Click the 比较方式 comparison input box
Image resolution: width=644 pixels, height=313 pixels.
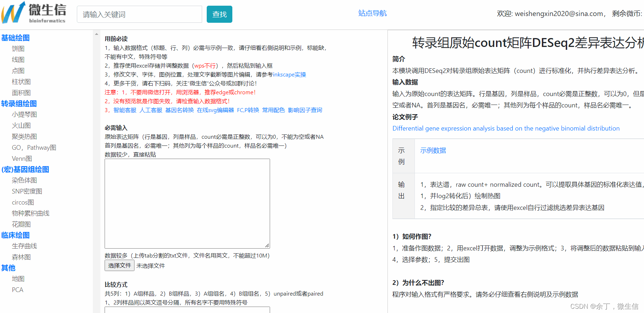(x=187, y=310)
